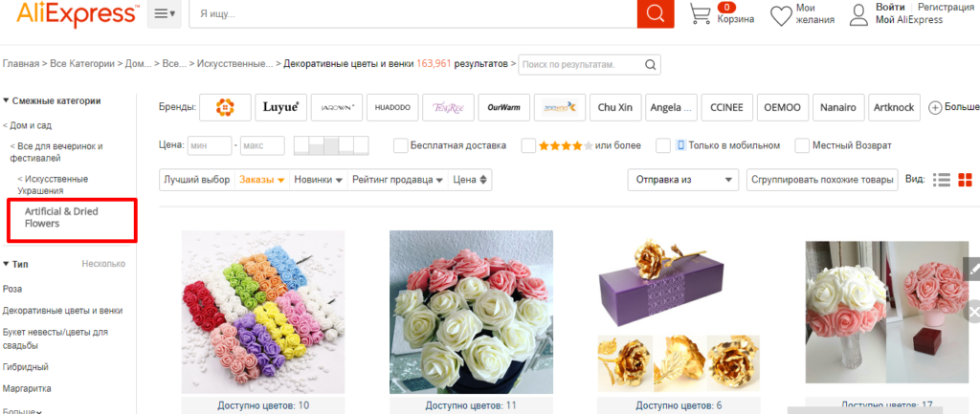This screenshot has width=980, height=414.
Task: Sort by Заказы tab
Action: click(x=260, y=179)
